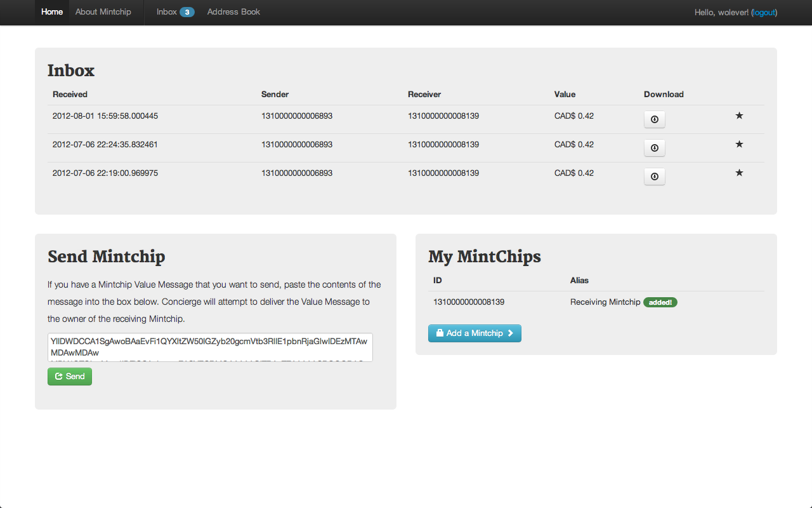This screenshot has height=508, width=812.
Task: Click sender ID in the 2012-08-01 row
Action: click(x=297, y=116)
